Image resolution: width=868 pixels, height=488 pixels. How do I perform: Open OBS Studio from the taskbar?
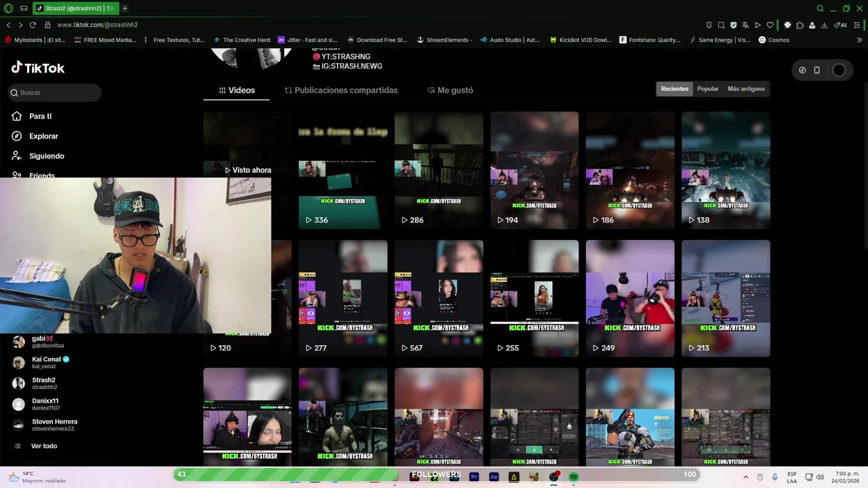click(x=553, y=477)
